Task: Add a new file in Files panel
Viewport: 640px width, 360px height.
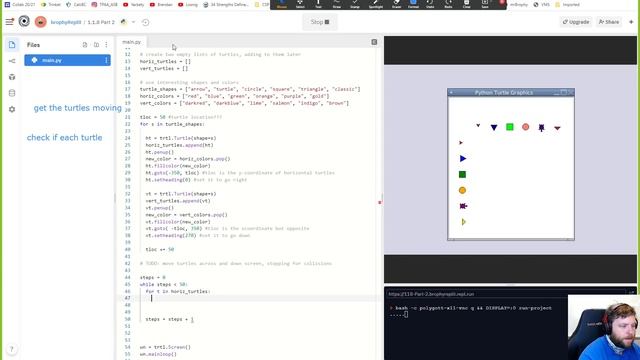Action: coord(85,45)
